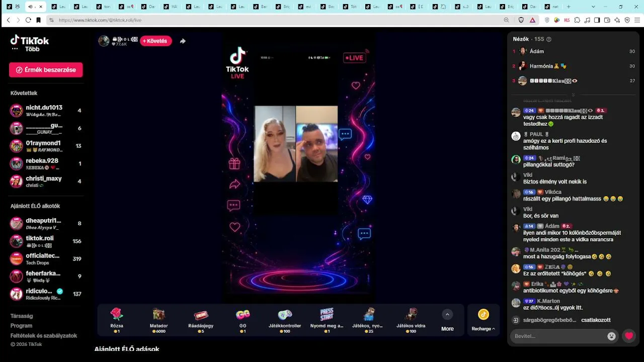This screenshot has height=362, width=644.
Task: Click K.Marton's username in the chat
Action: coord(548,301)
